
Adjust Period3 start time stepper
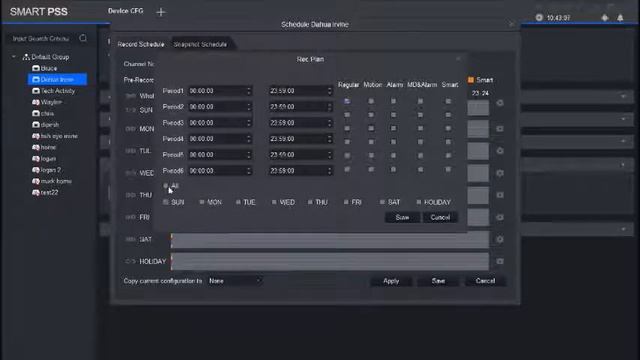(249, 123)
